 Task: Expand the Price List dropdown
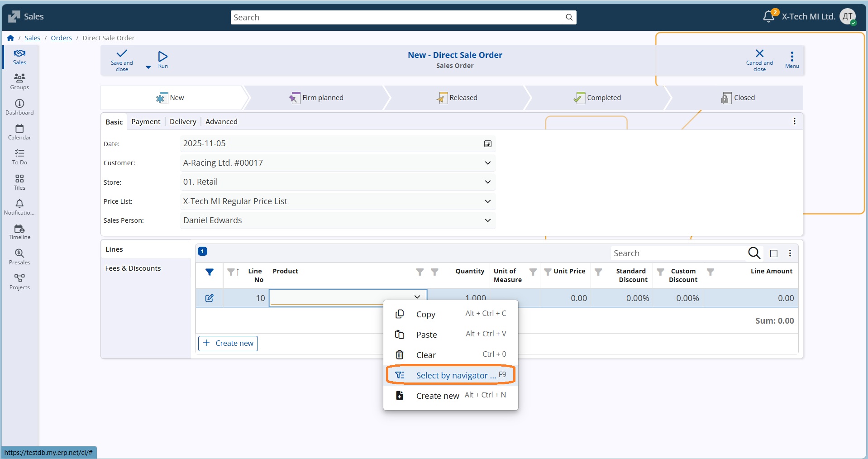(x=487, y=201)
